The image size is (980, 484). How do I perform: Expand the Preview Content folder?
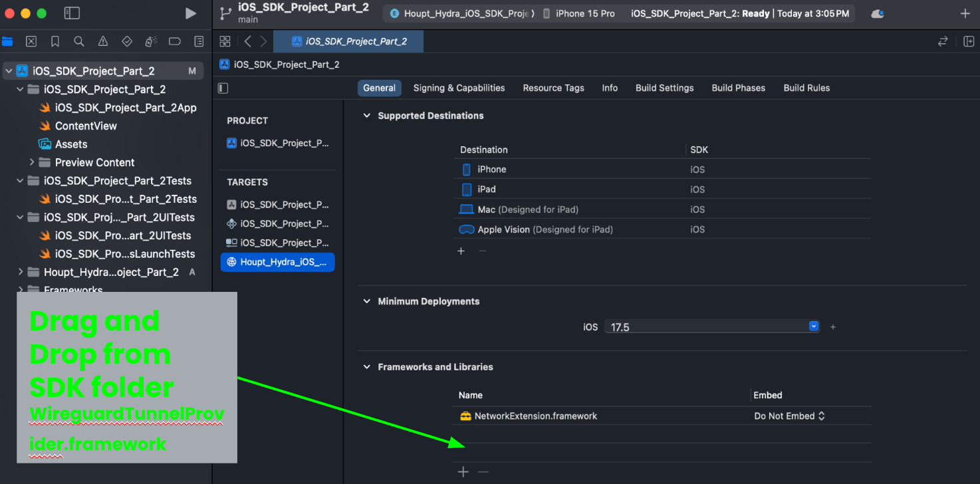click(x=31, y=162)
